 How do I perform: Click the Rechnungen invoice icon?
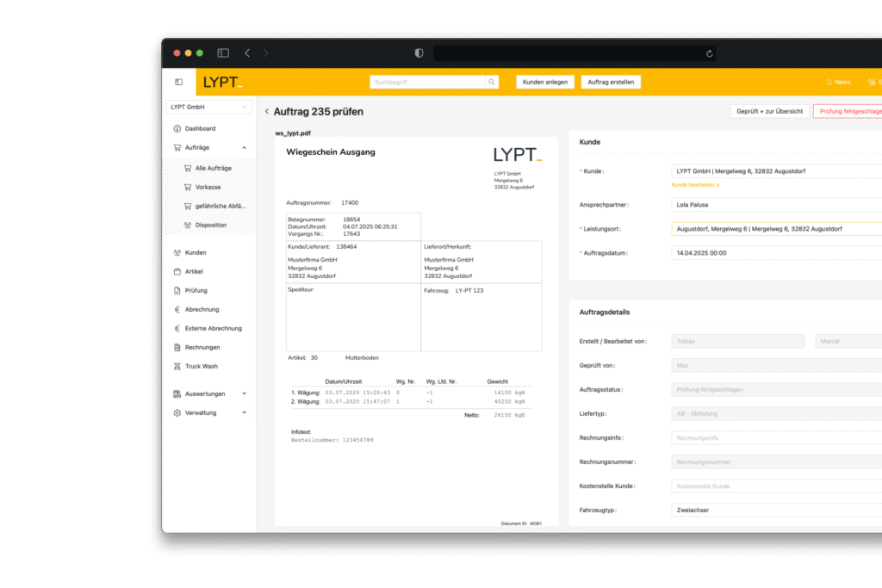(177, 348)
